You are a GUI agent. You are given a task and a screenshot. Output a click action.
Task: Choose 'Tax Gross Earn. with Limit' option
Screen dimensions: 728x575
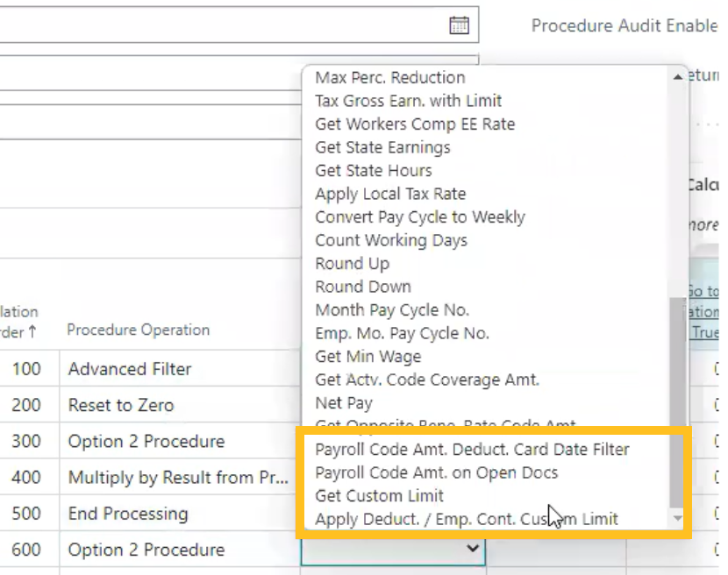click(x=409, y=101)
